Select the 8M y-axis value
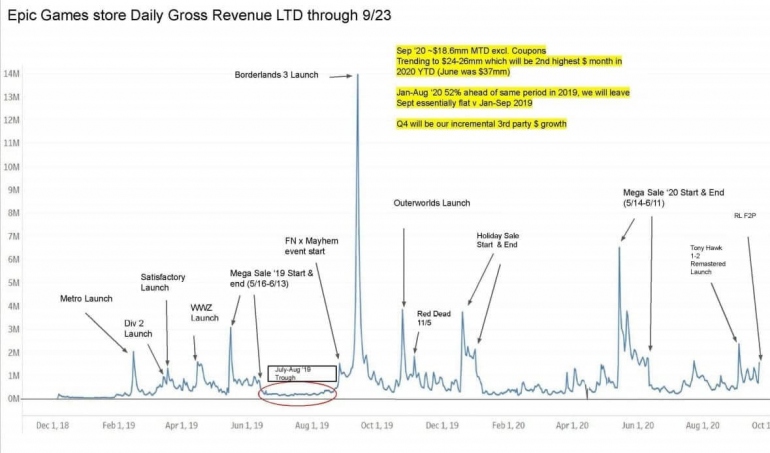770x453 pixels. pyautogui.click(x=13, y=213)
